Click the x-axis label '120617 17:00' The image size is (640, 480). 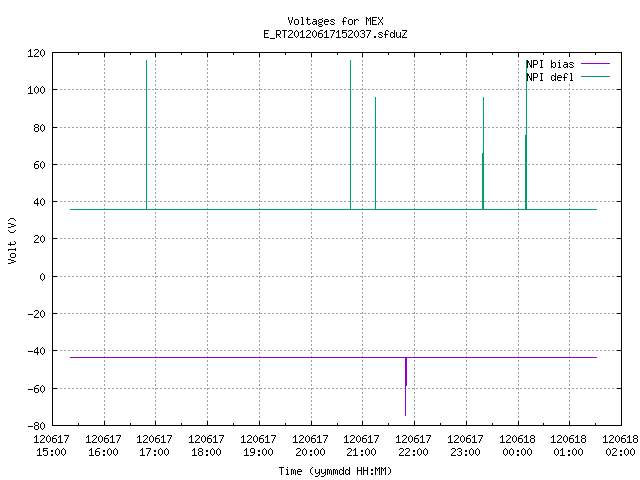(x=154, y=446)
